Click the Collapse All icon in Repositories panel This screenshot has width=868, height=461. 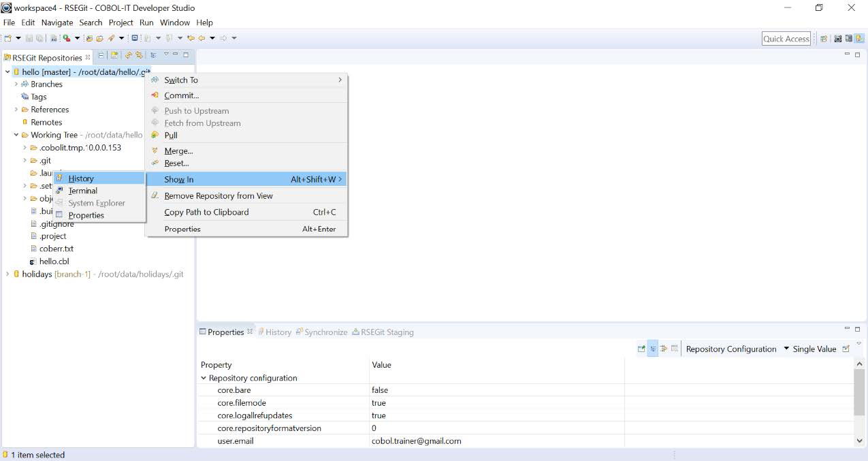tap(101, 55)
